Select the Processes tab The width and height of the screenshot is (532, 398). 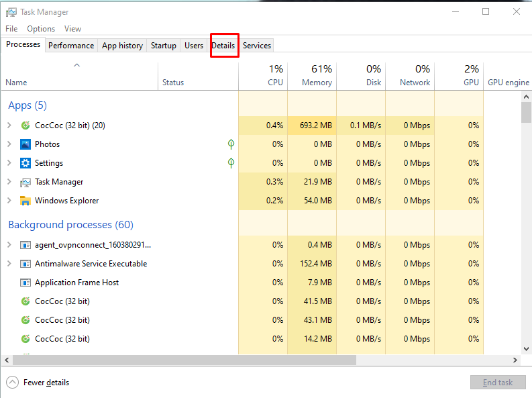coord(23,44)
